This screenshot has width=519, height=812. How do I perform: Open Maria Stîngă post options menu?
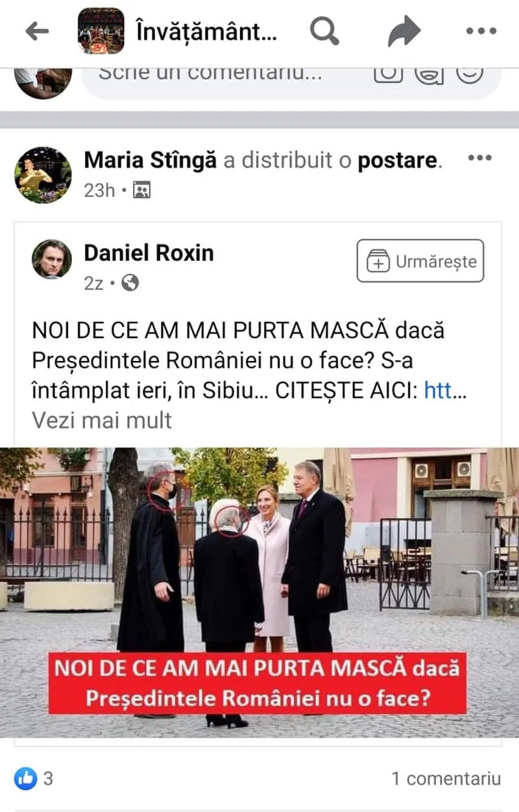480,158
